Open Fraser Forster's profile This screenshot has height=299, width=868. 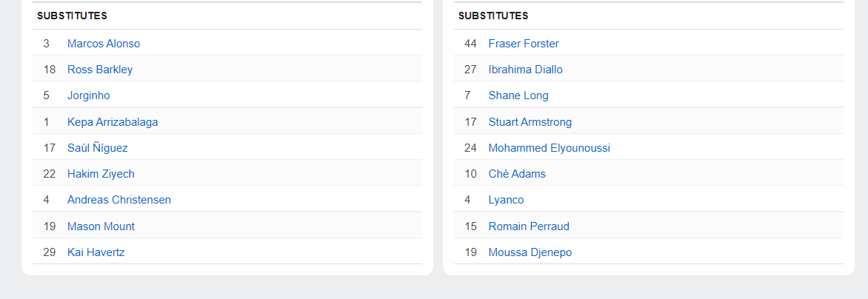523,44
